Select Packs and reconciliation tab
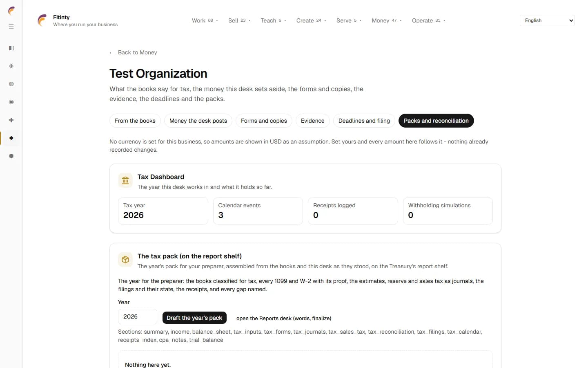Image resolution: width=588 pixels, height=368 pixels. pos(436,121)
